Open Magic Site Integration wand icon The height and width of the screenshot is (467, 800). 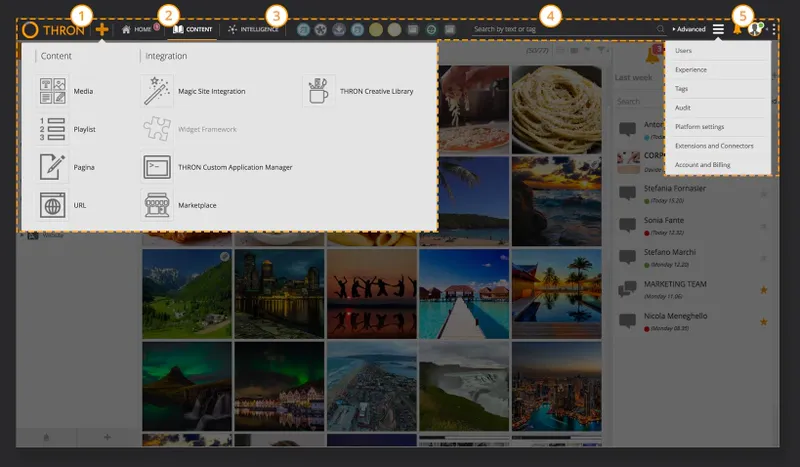coord(157,91)
